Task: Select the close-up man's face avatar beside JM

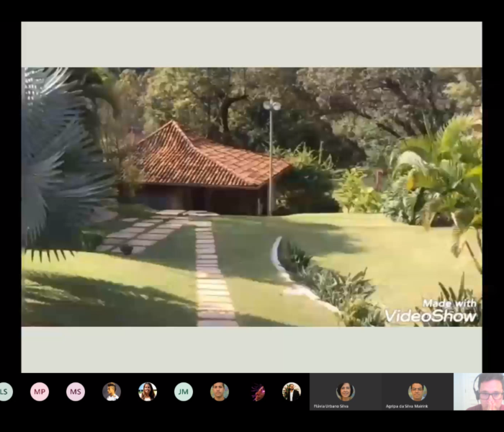Action: click(x=220, y=391)
